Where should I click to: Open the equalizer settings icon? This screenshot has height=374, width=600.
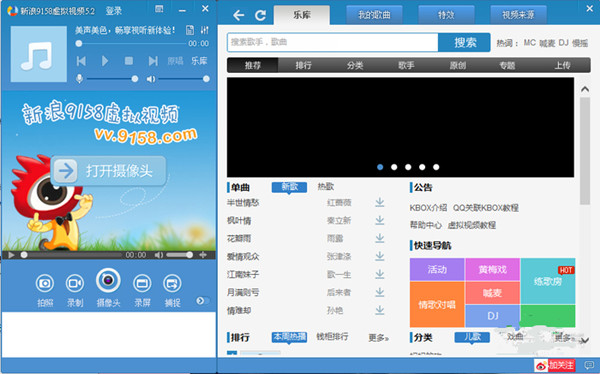[x=204, y=30]
